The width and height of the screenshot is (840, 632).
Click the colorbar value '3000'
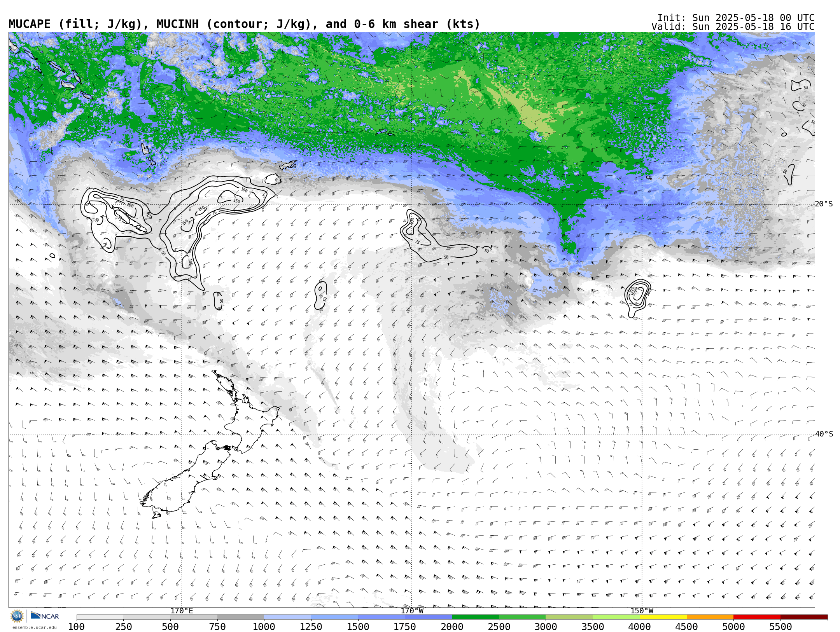546,627
